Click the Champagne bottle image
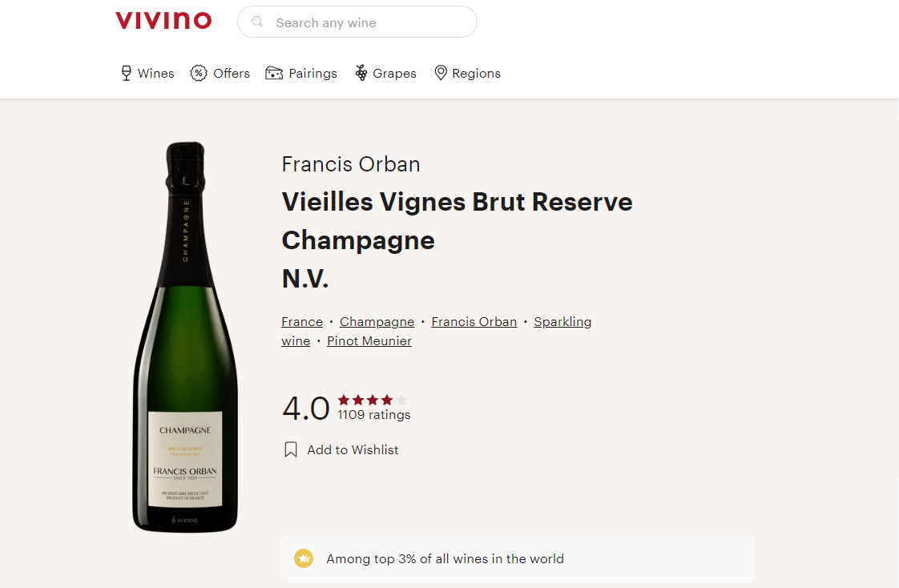This screenshot has height=588, width=899. [185, 336]
